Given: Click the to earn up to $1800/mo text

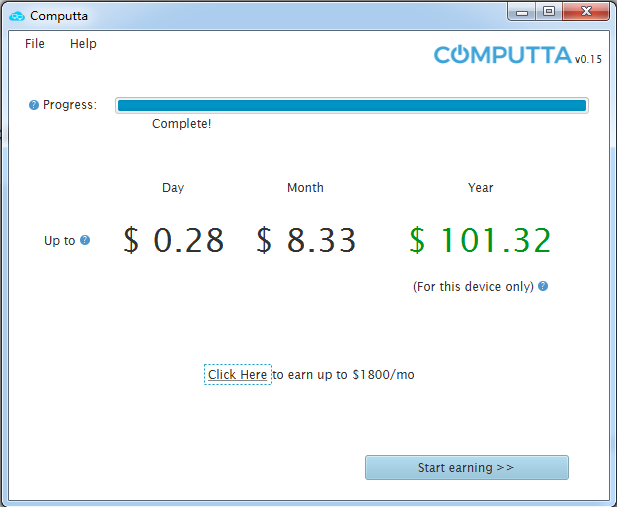Looking at the screenshot, I should [x=343, y=375].
